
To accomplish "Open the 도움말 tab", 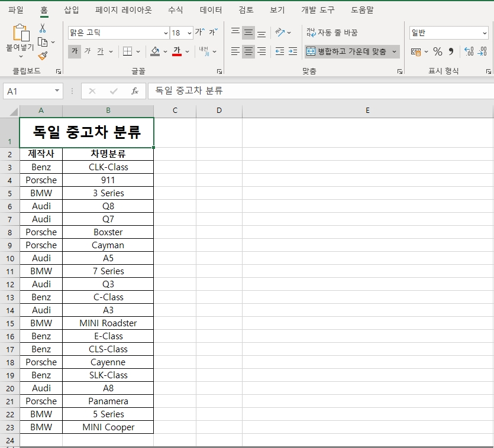I will [362, 10].
